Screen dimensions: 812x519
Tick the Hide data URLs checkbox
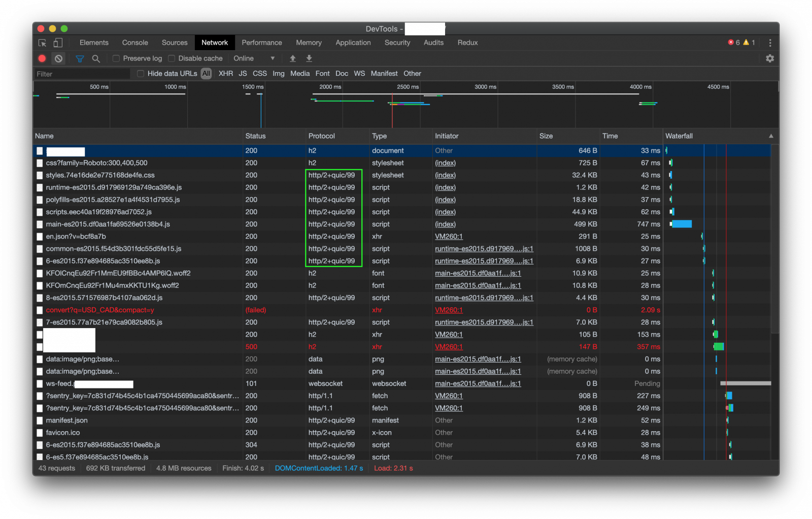141,74
